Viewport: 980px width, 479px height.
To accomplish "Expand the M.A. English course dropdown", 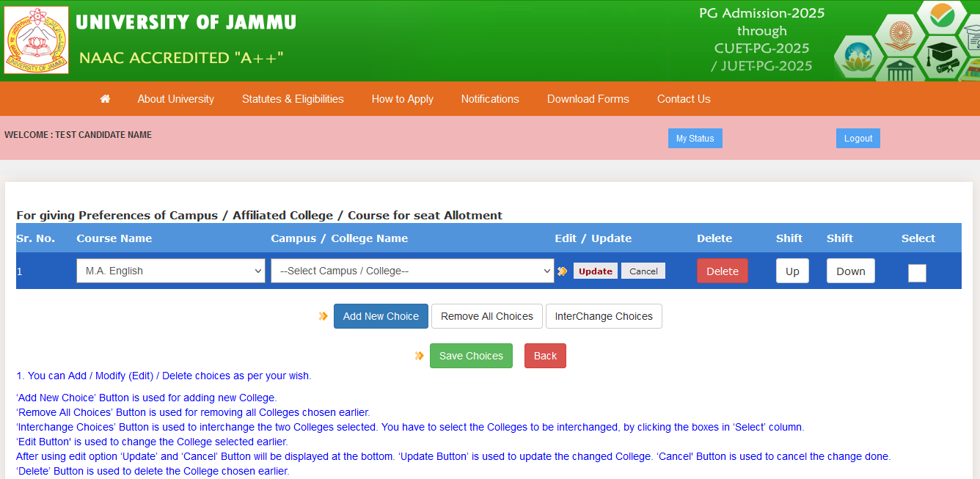I will 171,271.
